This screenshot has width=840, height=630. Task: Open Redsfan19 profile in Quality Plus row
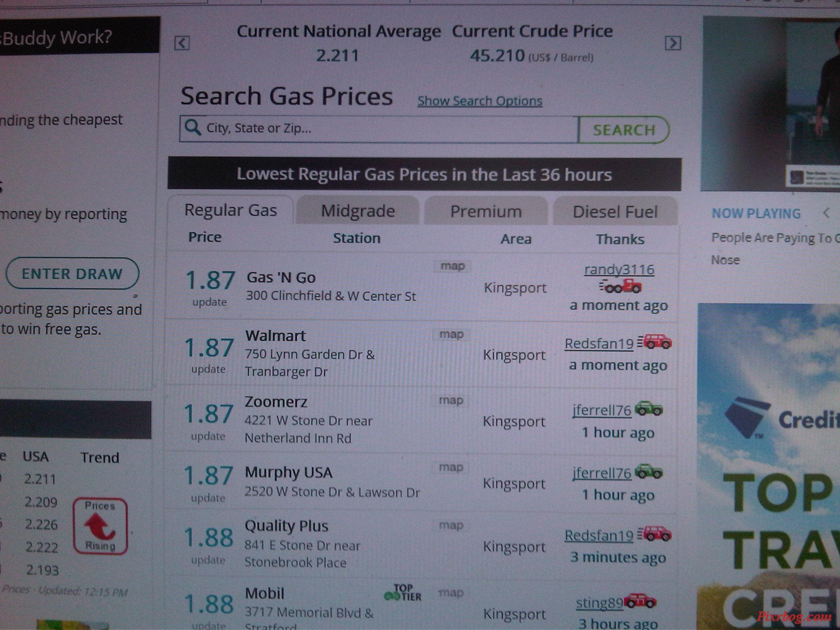(x=599, y=535)
